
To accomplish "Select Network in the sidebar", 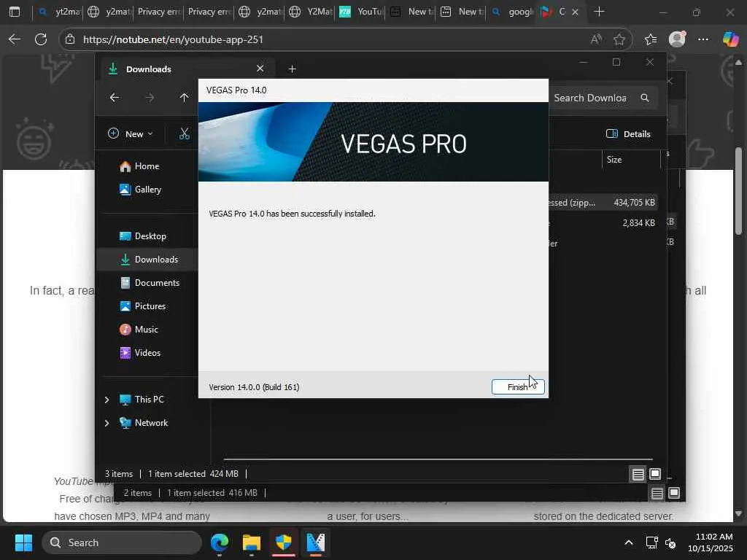I will click(x=144, y=423).
